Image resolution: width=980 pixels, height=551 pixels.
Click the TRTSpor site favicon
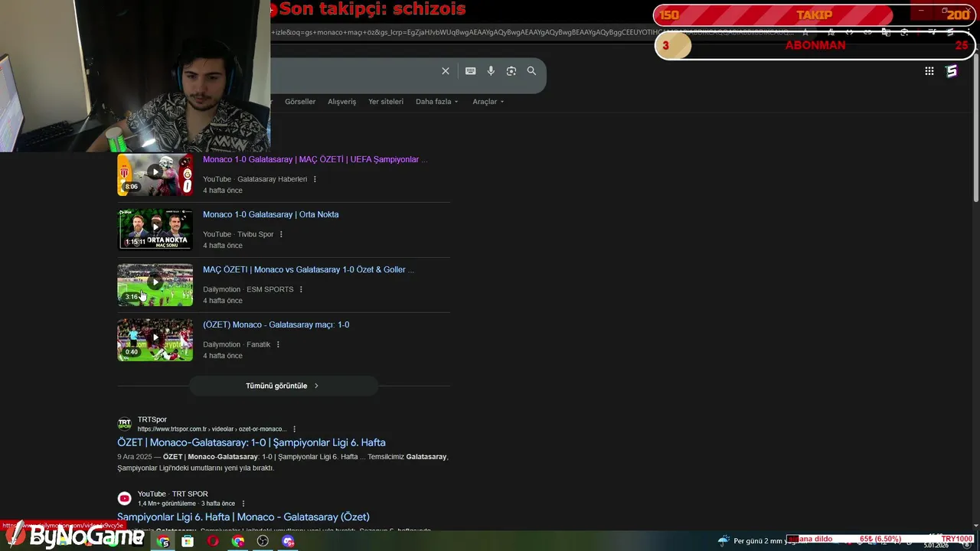(124, 424)
